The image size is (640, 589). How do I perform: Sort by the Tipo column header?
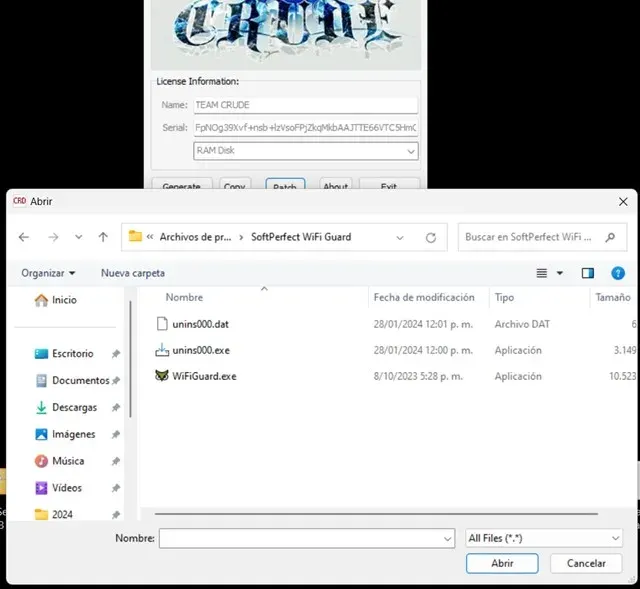(504, 298)
